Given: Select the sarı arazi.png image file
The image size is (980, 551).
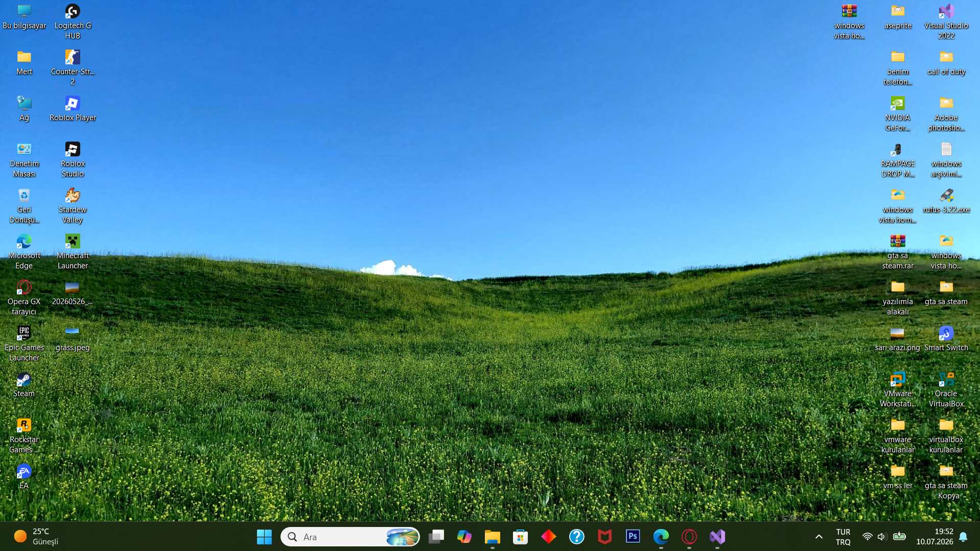Looking at the screenshot, I should [898, 339].
